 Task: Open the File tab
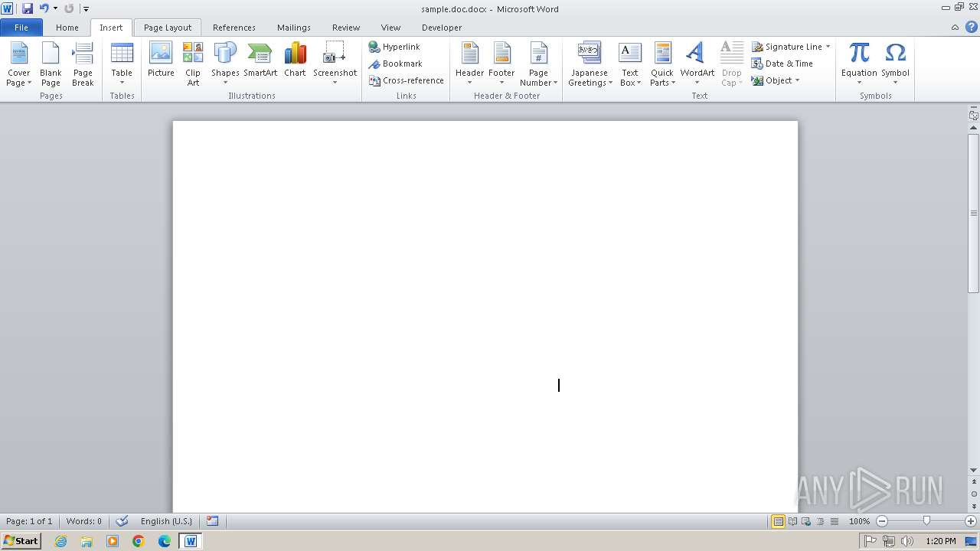click(21, 28)
